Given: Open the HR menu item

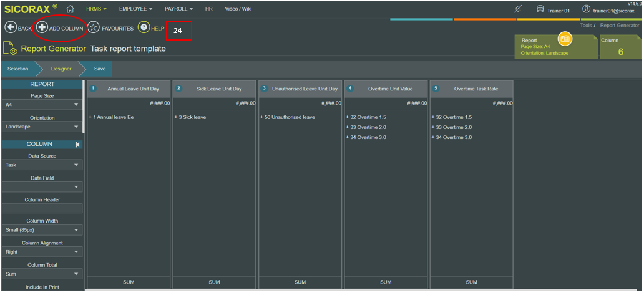Looking at the screenshot, I should point(208,9).
